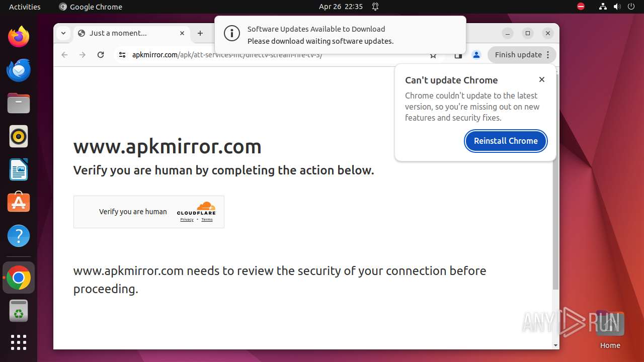Open Rhythmbox music player in dock
Viewport: 644px width, 362px height.
click(x=19, y=136)
